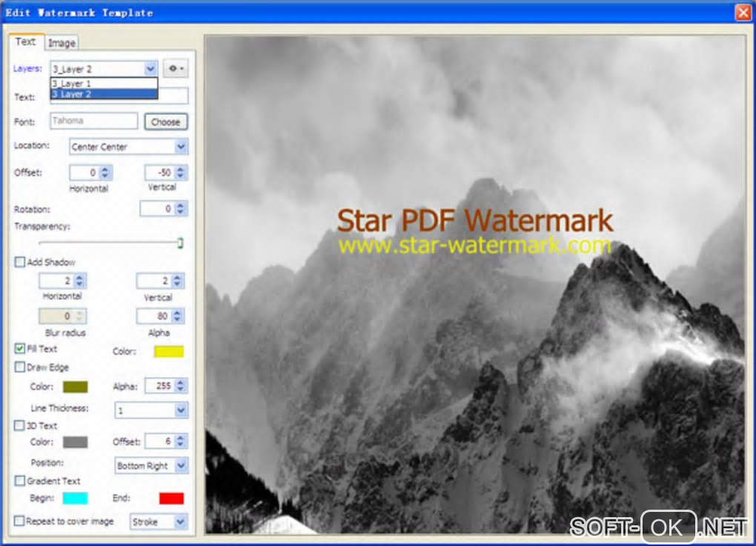
Task: Open the cyan gradient Begin swatch
Action: pos(75,499)
